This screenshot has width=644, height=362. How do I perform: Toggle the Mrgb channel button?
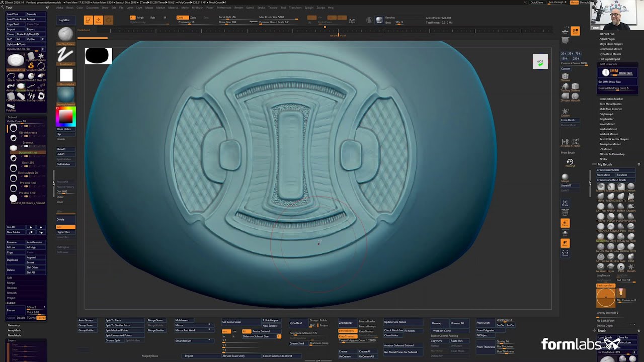coord(140,18)
